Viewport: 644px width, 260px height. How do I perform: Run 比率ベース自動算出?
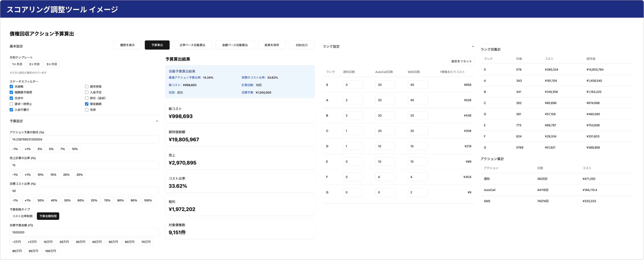(192, 45)
